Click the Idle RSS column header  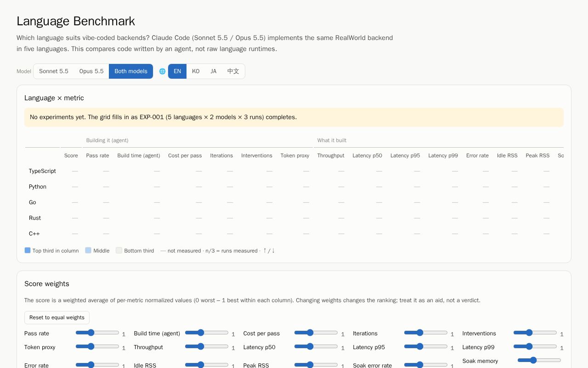tap(507, 155)
